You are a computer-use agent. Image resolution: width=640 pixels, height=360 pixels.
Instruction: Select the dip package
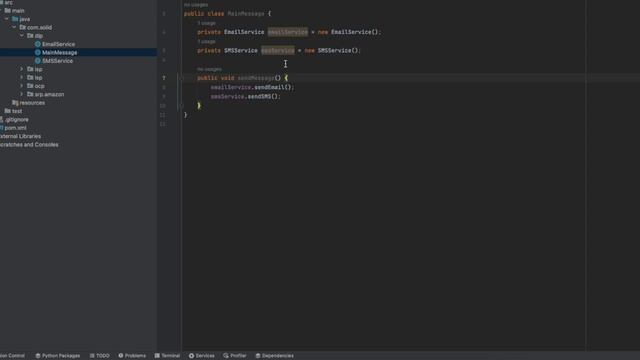(35, 36)
